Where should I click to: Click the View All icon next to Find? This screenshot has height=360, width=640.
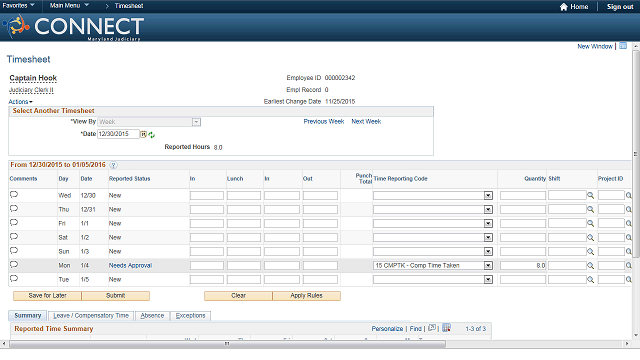click(x=432, y=328)
